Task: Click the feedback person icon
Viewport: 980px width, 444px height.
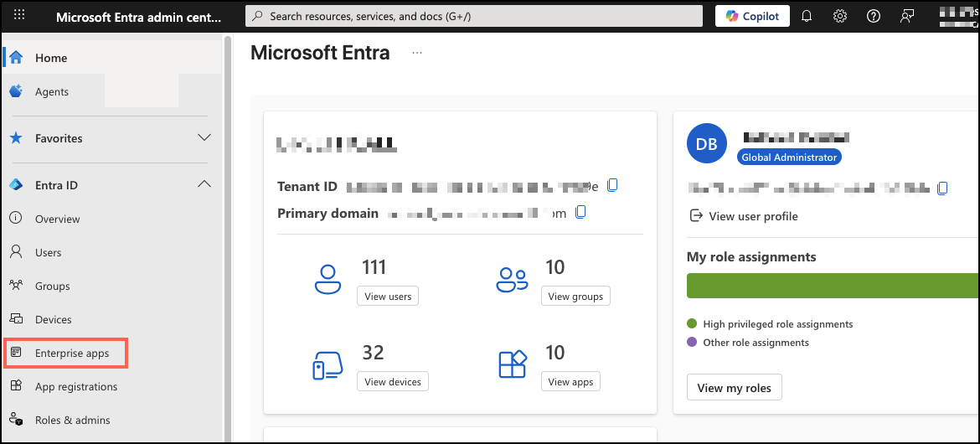Action: [x=907, y=16]
